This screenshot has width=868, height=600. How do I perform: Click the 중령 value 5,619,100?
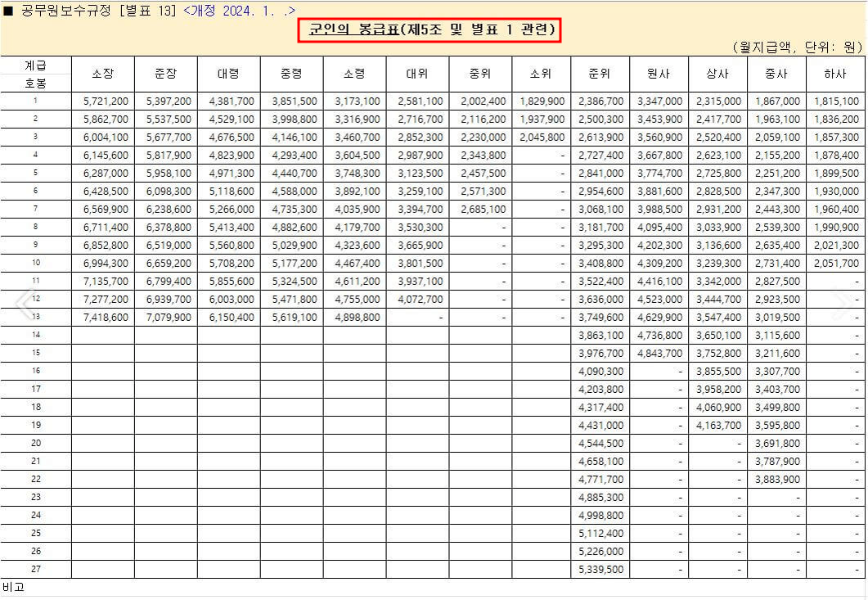click(x=295, y=318)
